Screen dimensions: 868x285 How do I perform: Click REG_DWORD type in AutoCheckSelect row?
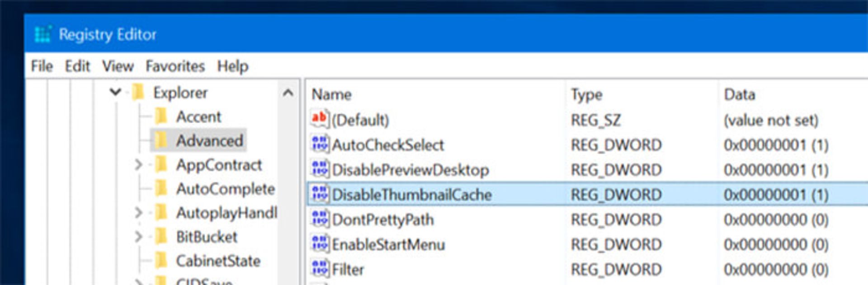(x=616, y=145)
